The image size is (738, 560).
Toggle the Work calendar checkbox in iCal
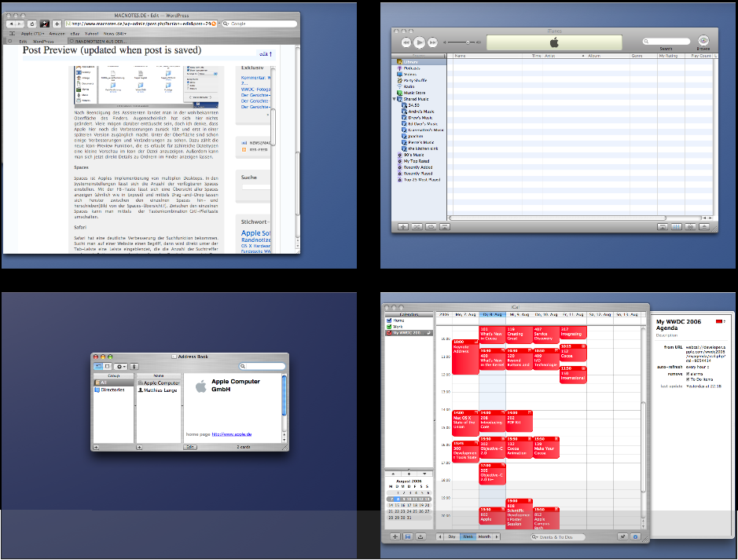[x=389, y=326]
